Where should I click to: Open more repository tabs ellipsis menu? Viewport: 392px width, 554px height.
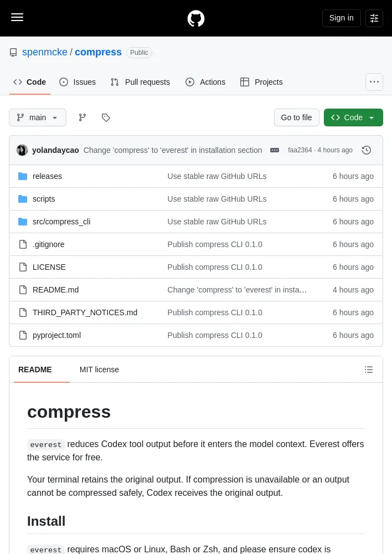pos(374,82)
